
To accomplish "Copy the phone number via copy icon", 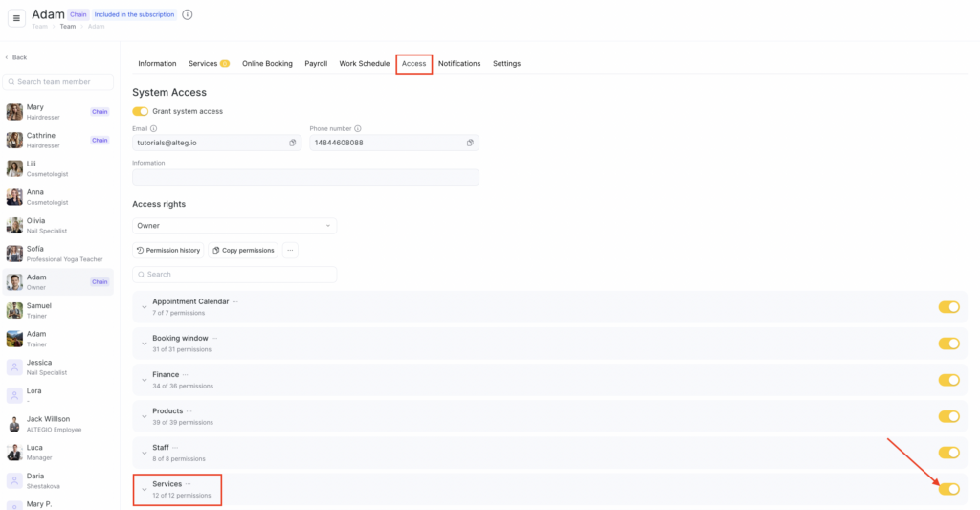I will coord(470,143).
